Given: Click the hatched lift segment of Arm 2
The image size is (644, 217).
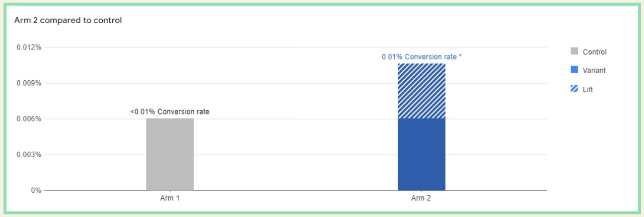Looking at the screenshot, I should coord(421,91).
